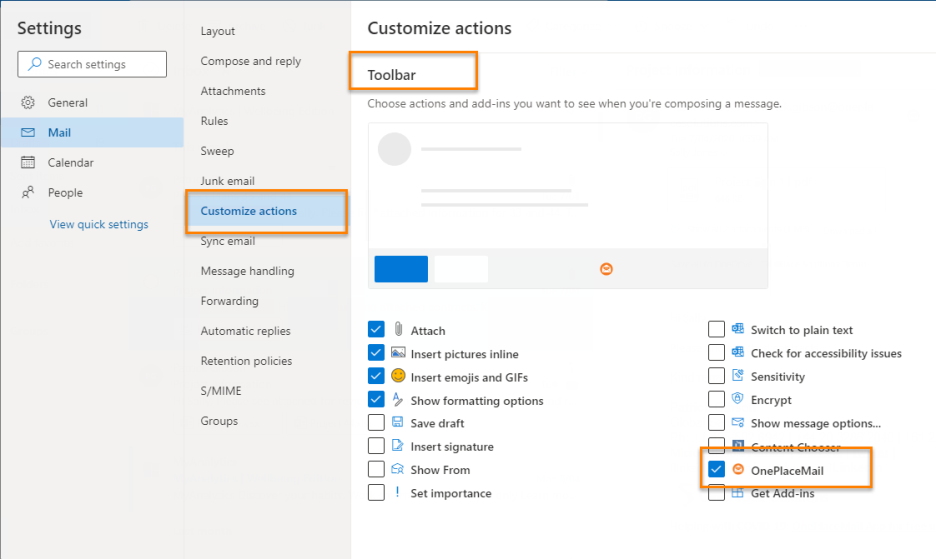The image size is (936, 559).
Task: Click the Get Add-Ins grid icon
Action: point(738,493)
